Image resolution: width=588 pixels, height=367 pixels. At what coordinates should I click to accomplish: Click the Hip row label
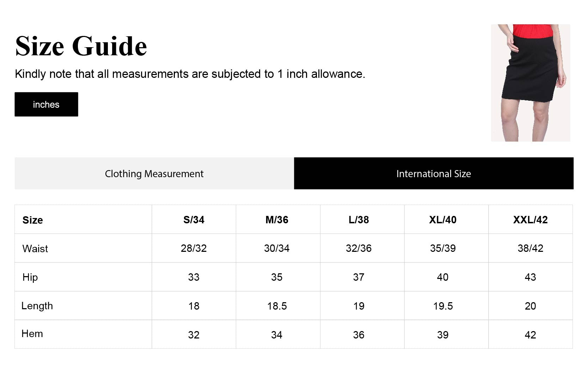(x=30, y=277)
